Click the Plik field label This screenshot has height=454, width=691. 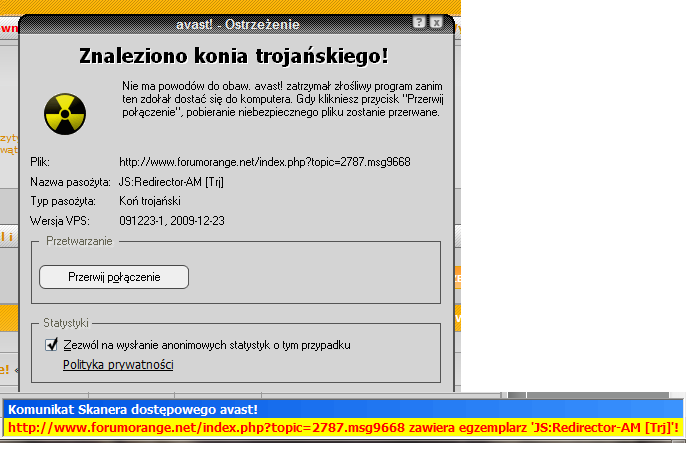[x=39, y=161]
